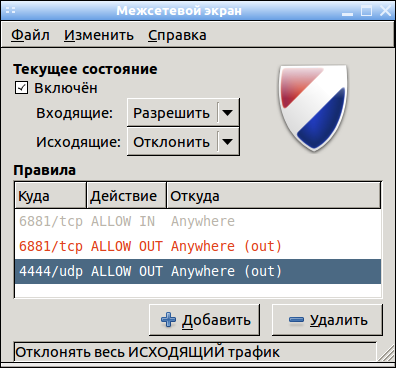The height and width of the screenshot is (368, 396).
Task: Open the Исходящие policy dropdown
Action: (183, 142)
